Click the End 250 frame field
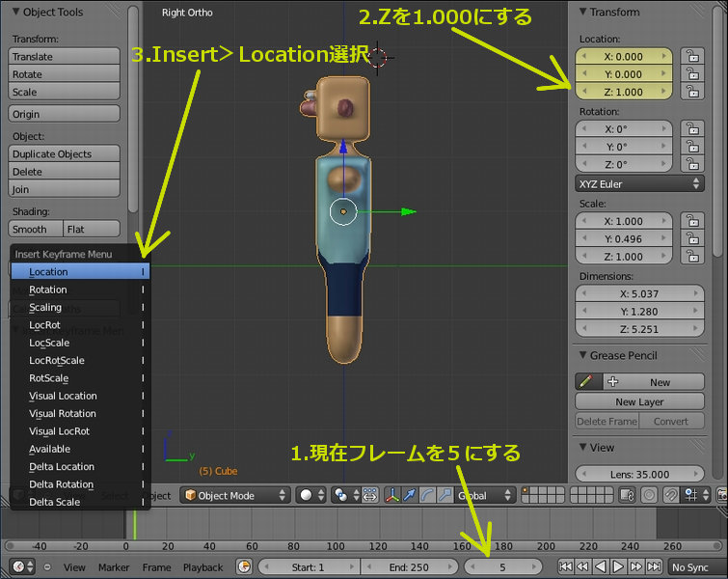Screen dimensions: 728x579 [x=409, y=566]
